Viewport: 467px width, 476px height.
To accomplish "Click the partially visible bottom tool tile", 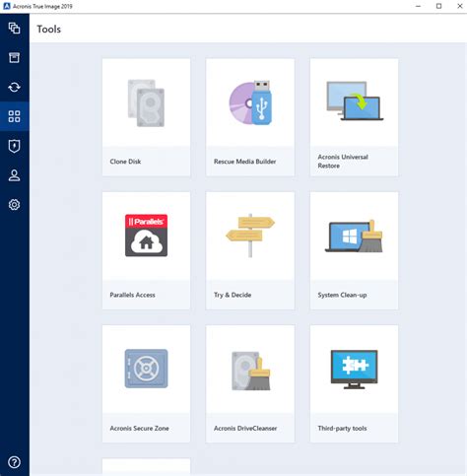I will point(146,467).
